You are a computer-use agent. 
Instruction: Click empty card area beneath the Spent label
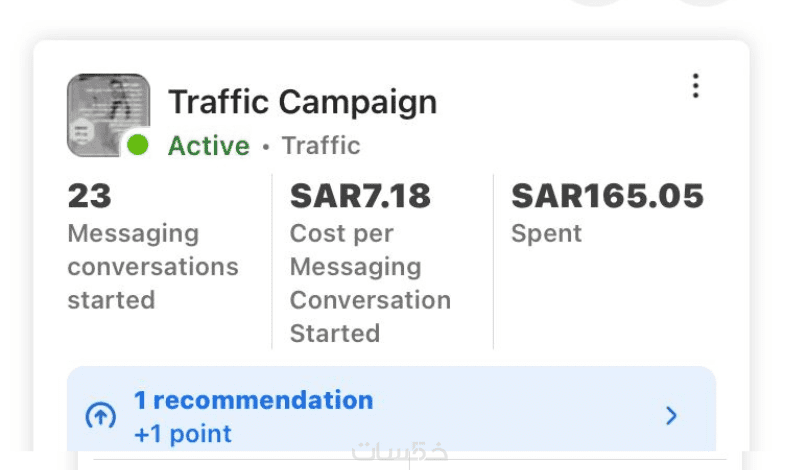point(607,300)
